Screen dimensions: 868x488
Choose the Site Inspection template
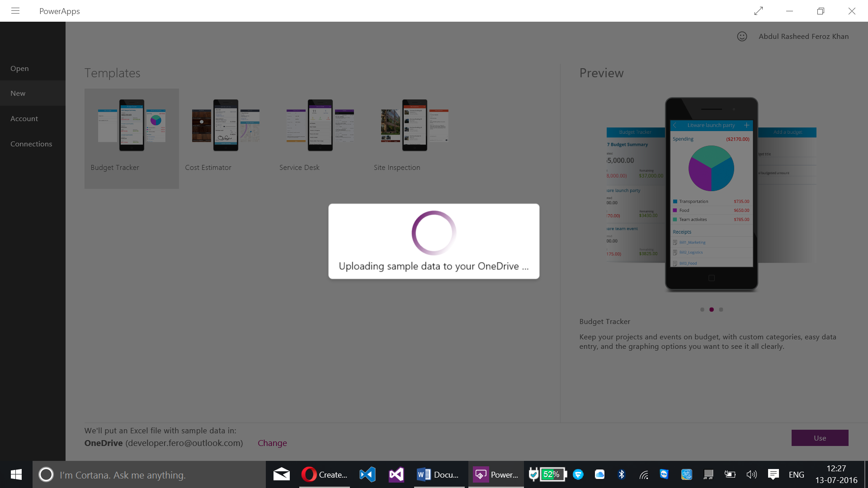pyautogui.click(x=415, y=138)
